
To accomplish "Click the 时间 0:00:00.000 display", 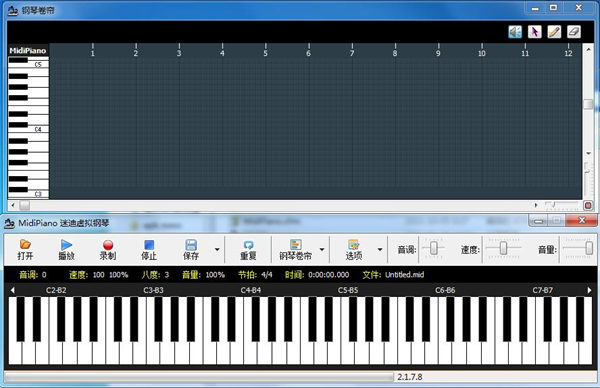I will (x=317, y=275).
